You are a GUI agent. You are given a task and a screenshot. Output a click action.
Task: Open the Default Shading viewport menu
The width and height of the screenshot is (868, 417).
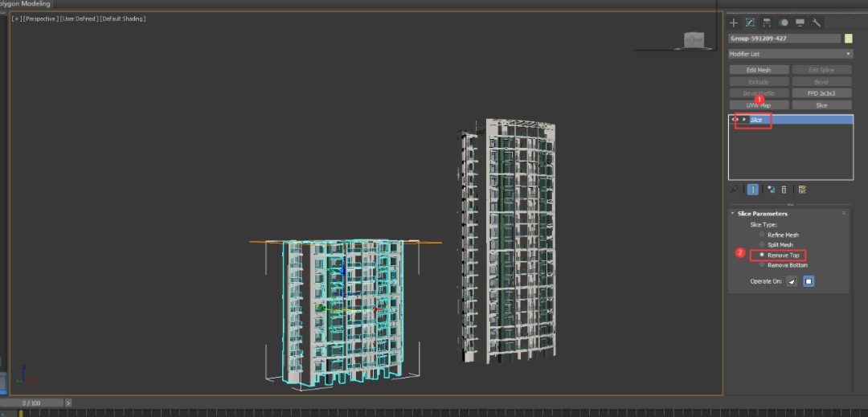click(122, 18)
